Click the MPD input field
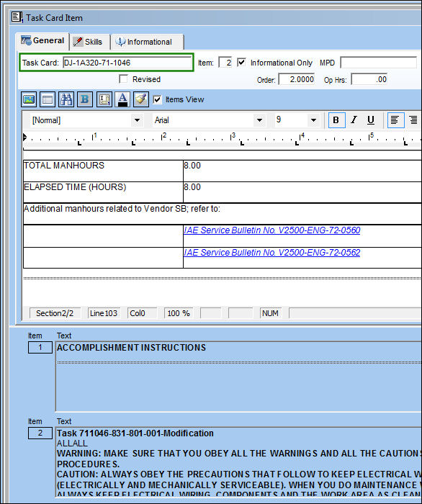This screenshot has height=504, width=422. (x=379, y=63)
